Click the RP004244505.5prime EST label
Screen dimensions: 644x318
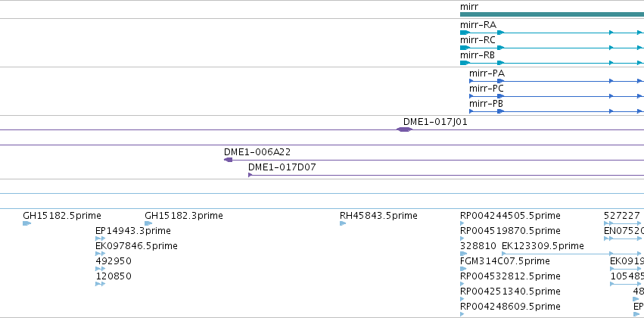pos(510,216)
